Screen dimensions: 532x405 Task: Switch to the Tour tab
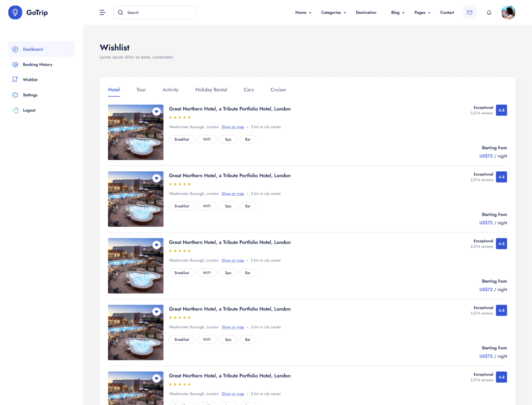[141, 89]
